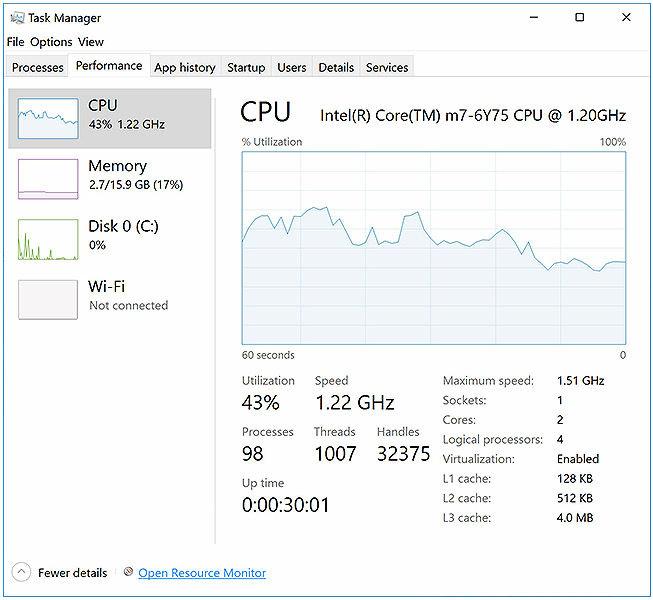Click the 60 seconds graph label
This screenshot has width=653, height=600.
268,355
